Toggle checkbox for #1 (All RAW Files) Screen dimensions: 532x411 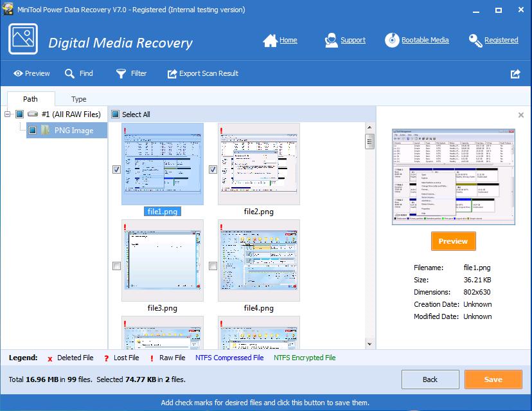coord(20,114)
